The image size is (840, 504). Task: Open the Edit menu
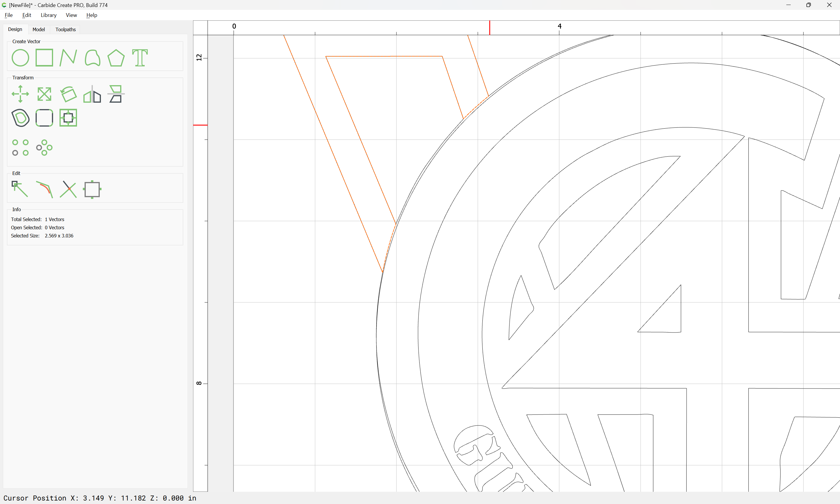pyautogui.click(x=27, y=15)
